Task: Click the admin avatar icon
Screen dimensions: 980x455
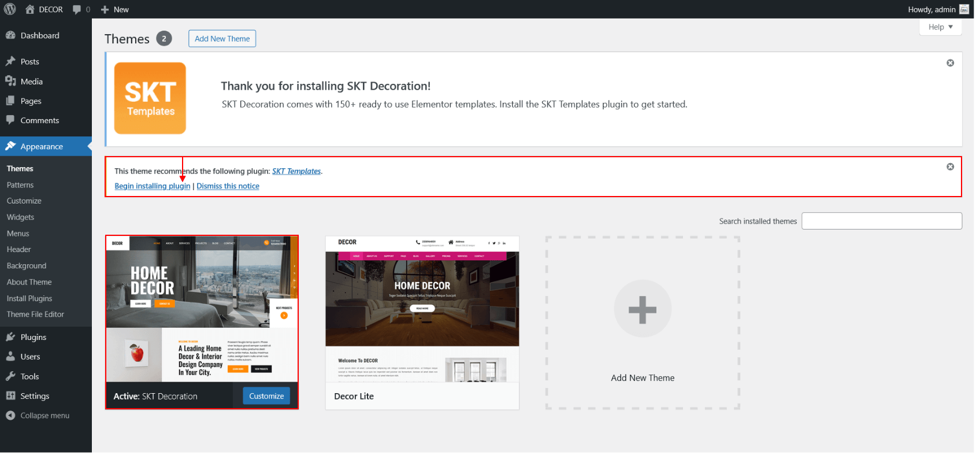Action: click(x=964, y=9)
